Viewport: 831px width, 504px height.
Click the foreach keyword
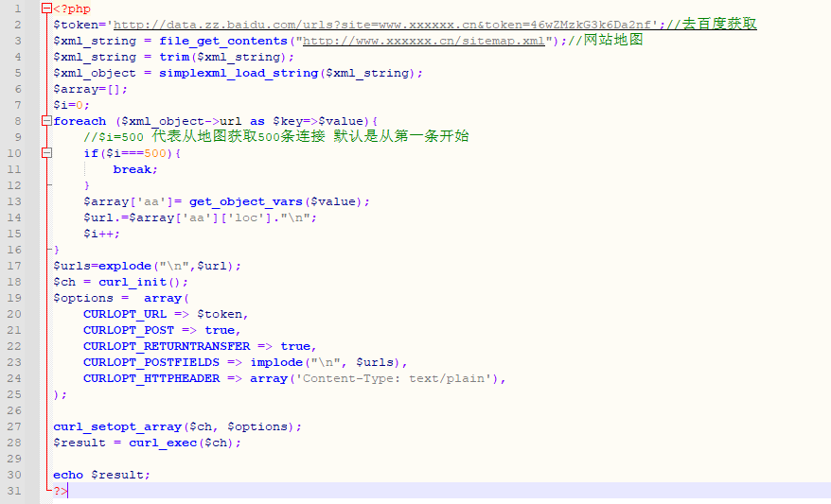80,121
